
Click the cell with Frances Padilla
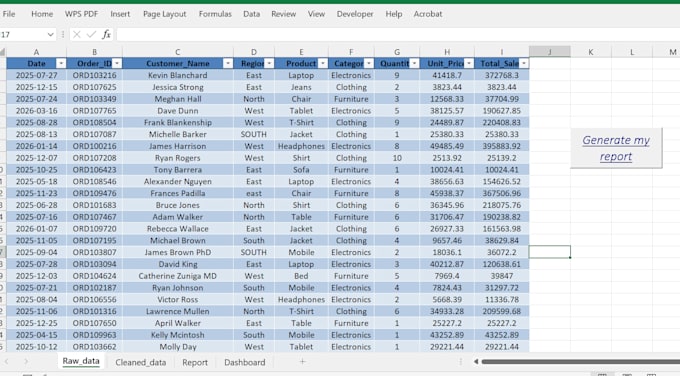(177, 193)
